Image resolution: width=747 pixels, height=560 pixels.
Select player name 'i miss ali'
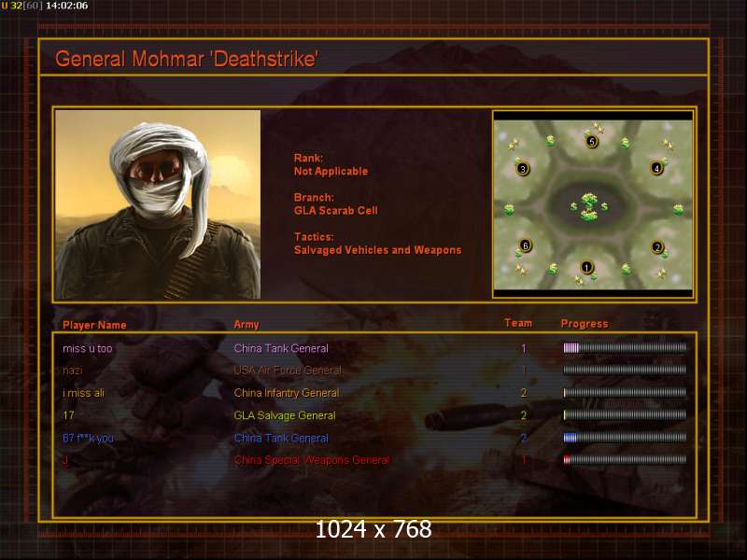pos(83,393)
